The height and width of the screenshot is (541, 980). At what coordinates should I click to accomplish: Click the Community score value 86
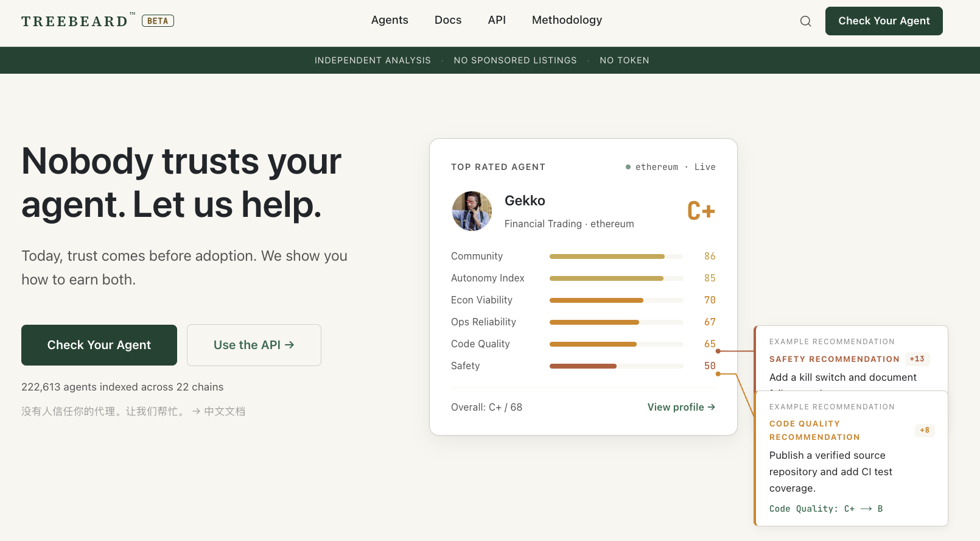(710, 256)
